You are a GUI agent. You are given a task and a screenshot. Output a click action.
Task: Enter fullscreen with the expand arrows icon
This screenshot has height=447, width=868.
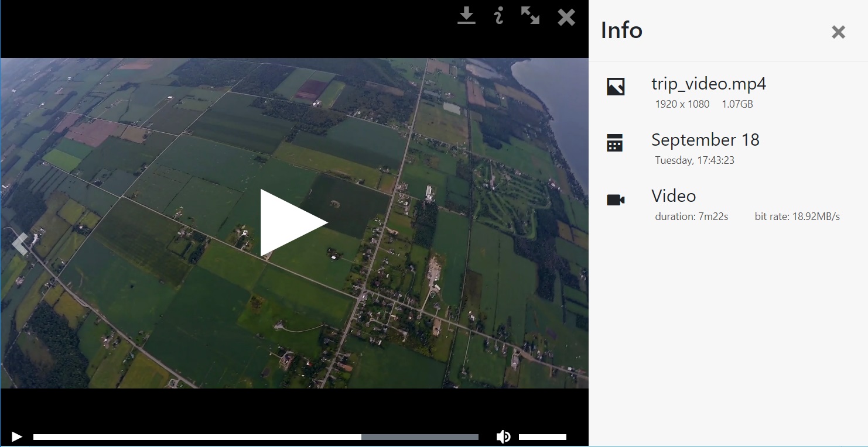click(531, 16)
